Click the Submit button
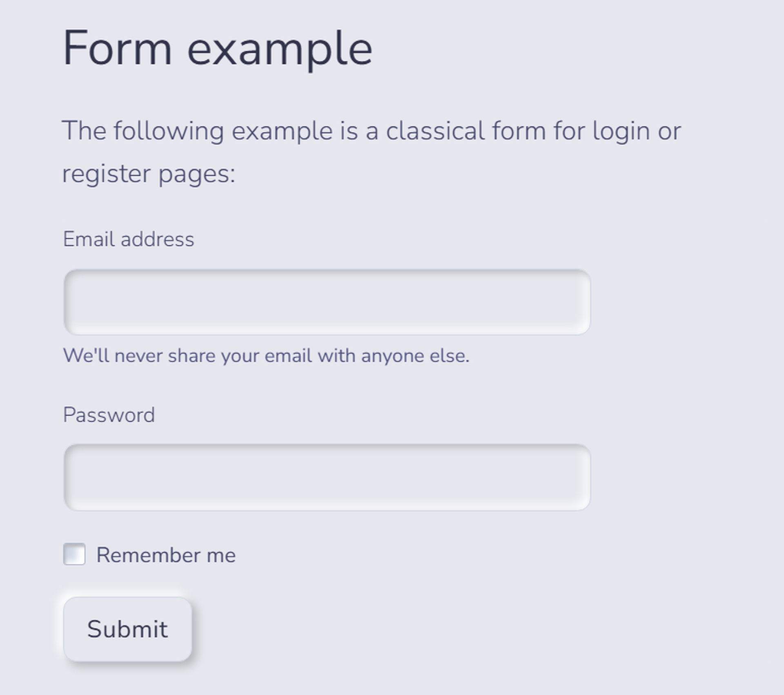 [x=127, y=629]
